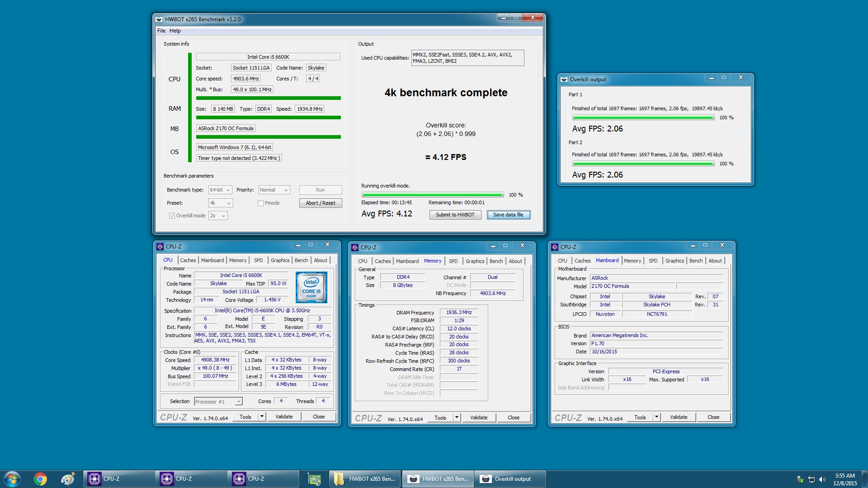Image resolution: width=868 pixels, height=488 pixels.
Task: Click the BIOS Version P1.70 value
Action: 656,344
